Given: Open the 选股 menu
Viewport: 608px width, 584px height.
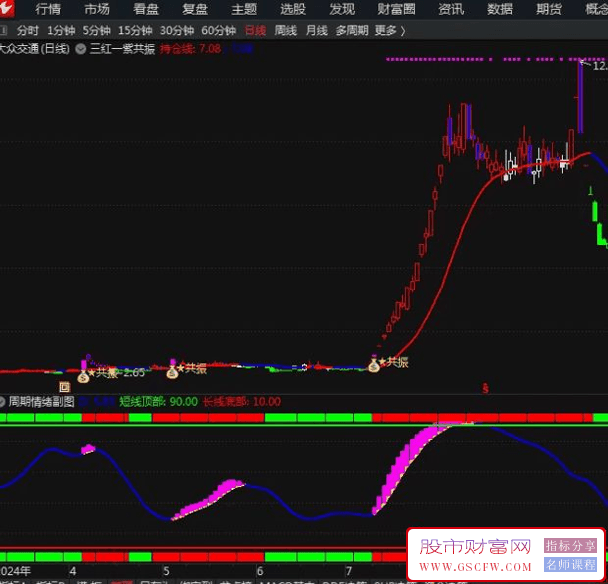Looking at the screenshot, I should point(293,9).
